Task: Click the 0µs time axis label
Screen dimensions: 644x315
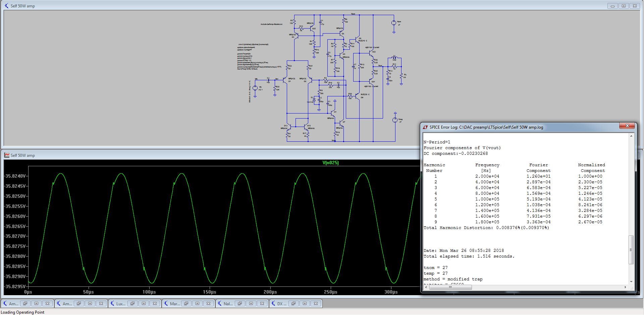Action: tap(28, 292)
